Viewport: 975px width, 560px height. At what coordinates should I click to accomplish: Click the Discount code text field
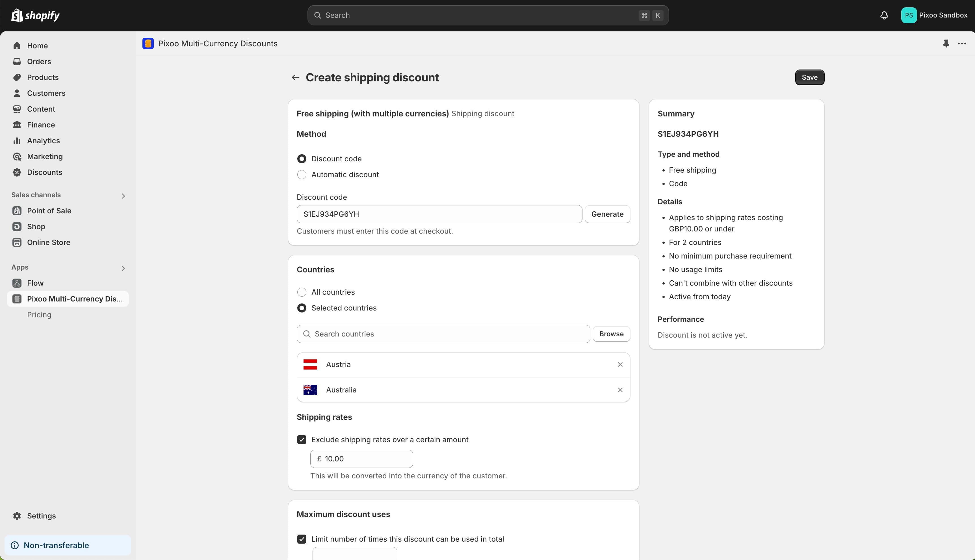[x=439, y=214]
